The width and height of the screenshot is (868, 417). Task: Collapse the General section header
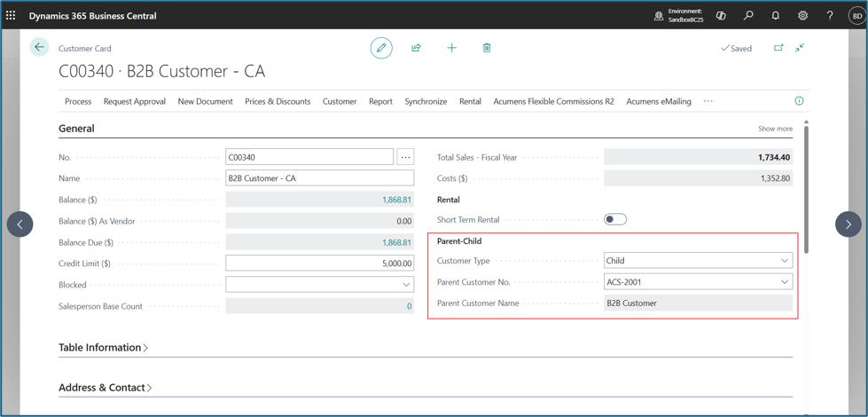[x=76, y=129]
